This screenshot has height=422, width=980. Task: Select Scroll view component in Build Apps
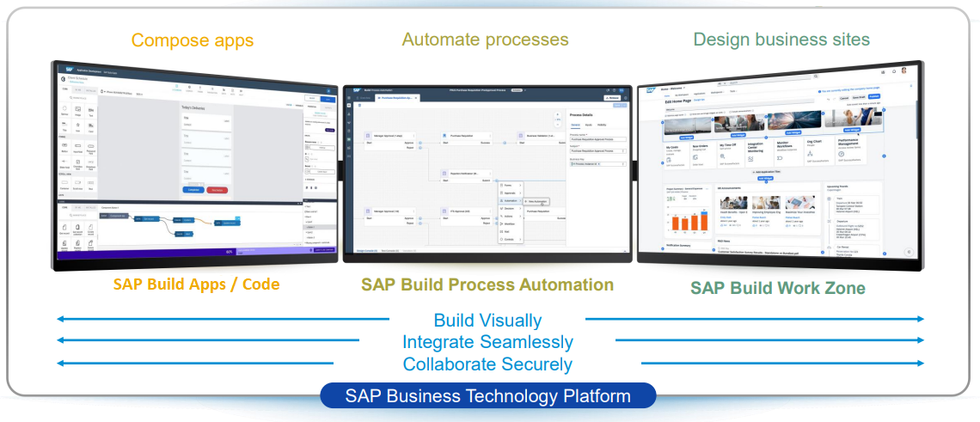click(77, 185)
